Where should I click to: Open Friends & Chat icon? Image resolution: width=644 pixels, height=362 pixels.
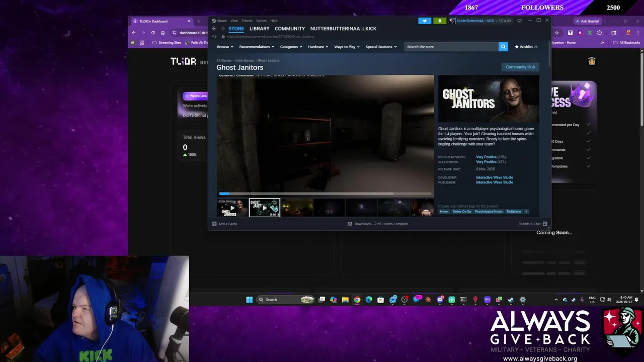point(545,224)
